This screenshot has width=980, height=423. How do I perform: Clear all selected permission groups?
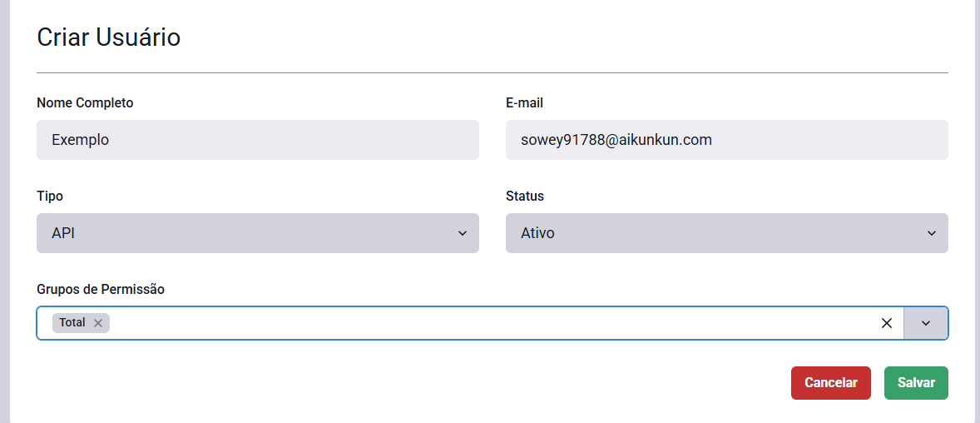[887, 323]
